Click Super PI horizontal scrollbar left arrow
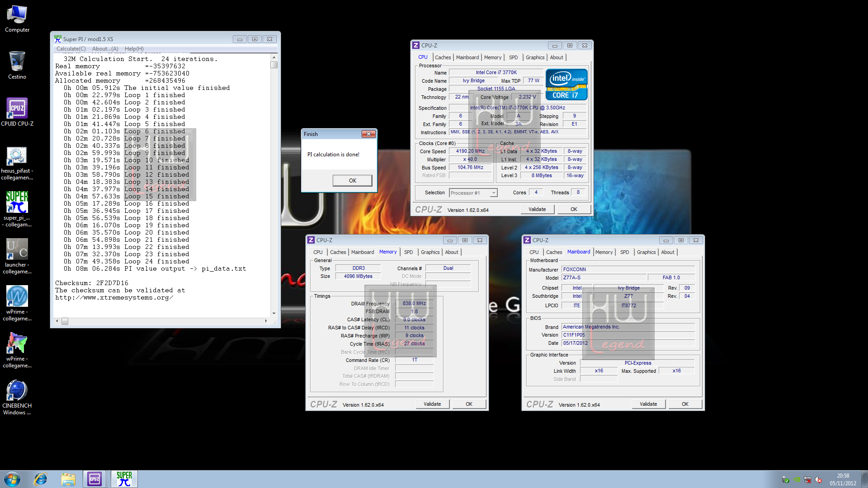This screenshot has width=868, height=488. point(57,321)
